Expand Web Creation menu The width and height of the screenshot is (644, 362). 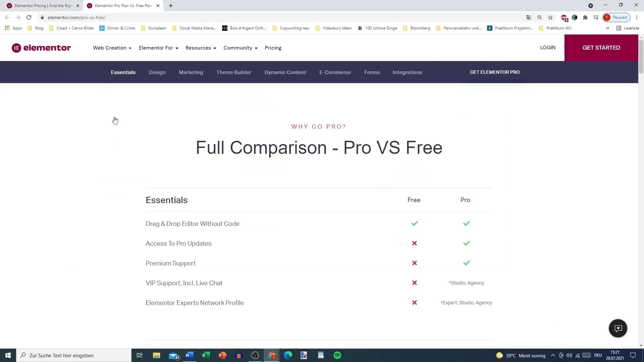coord(112,48)
